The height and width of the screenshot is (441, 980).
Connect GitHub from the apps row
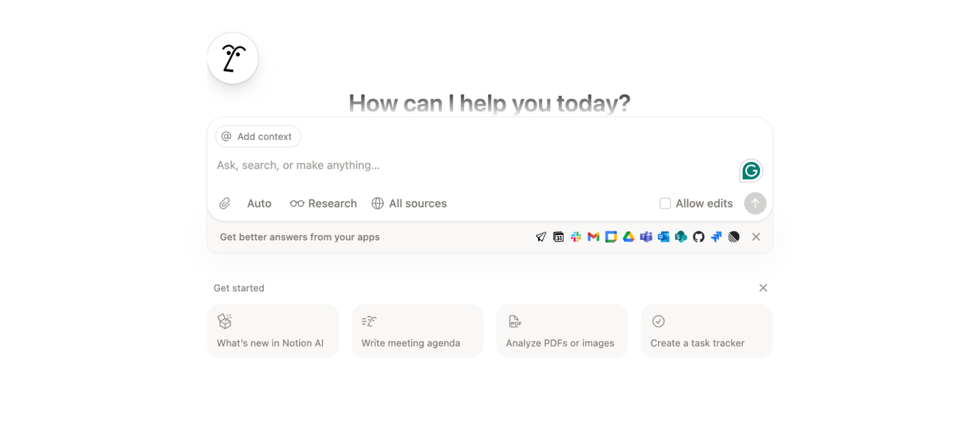698,237
